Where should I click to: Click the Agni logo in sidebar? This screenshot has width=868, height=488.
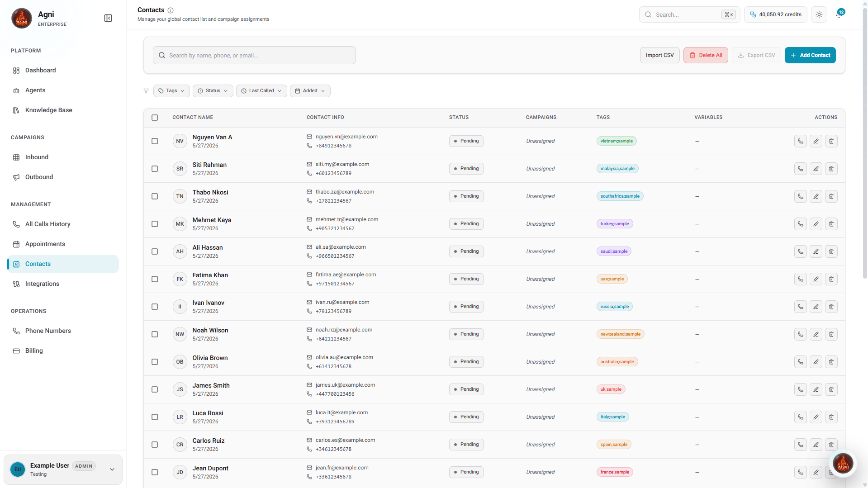pos(22,18)
